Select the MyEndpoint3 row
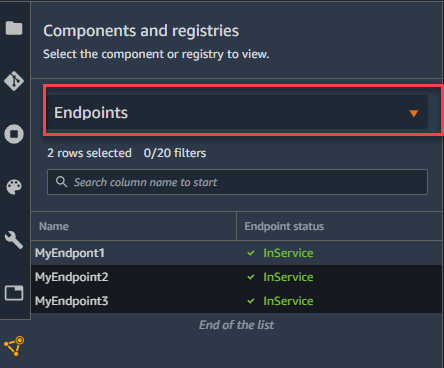This screenshot has width=444, height=368. pos(237,301)
